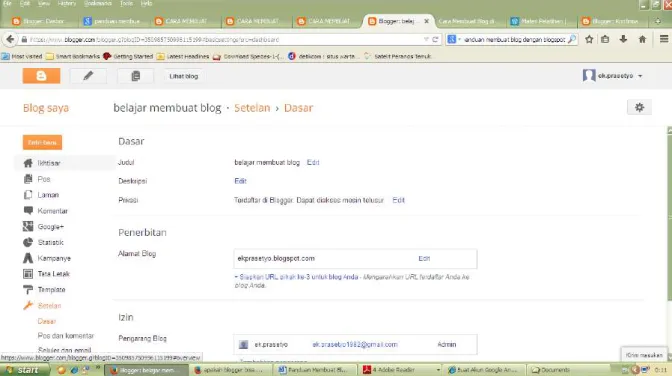Viewport: 672px width, 376px height.
Task: Click the Setelan breadcrumb link
Action: click(x=252, y=108)
